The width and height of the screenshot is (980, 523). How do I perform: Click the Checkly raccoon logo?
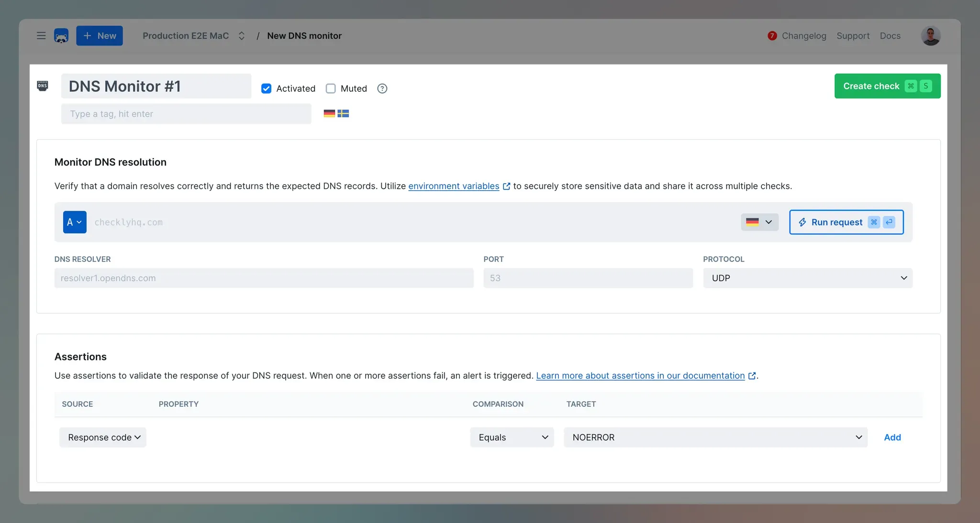pyautogui.click(x=61, y=36)
